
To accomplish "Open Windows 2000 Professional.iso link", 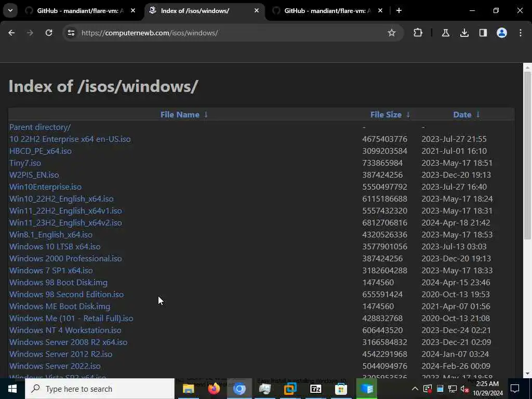I will point(65,259).
